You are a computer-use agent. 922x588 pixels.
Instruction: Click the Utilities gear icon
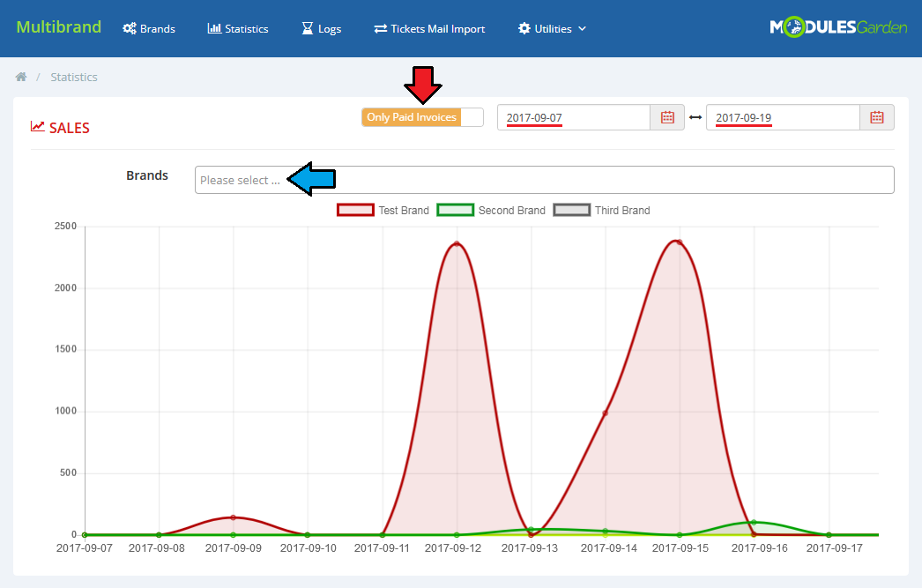(524, 28)
